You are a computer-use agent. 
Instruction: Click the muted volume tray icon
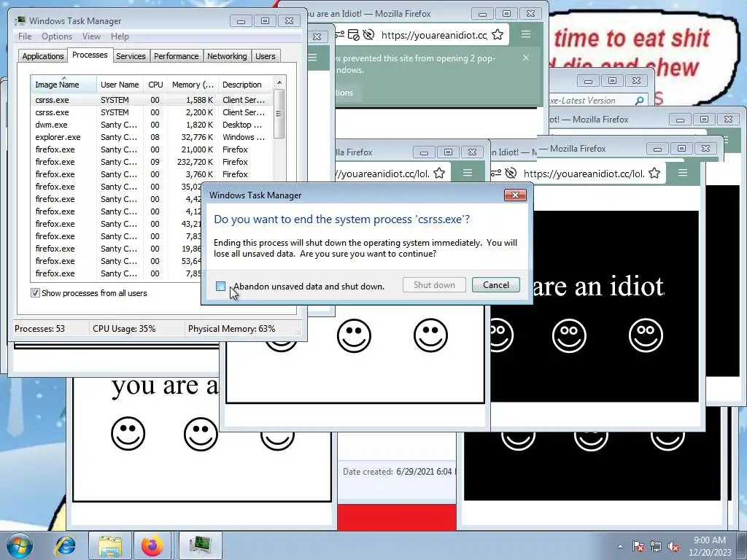click(673, 547)
